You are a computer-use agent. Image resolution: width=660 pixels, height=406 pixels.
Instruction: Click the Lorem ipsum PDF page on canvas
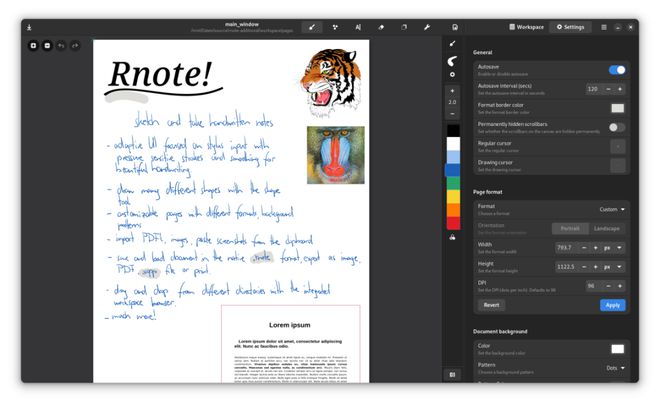click(291, 344)
